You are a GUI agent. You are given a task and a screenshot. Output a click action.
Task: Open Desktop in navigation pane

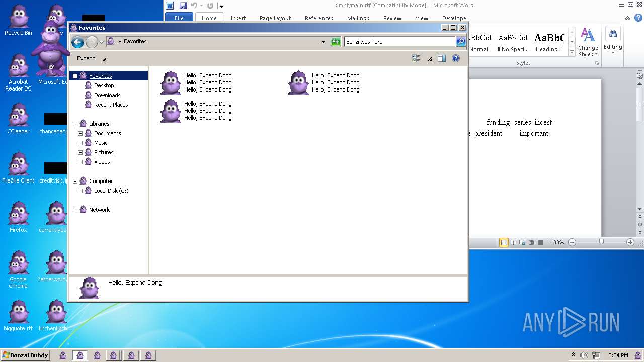(x=104, y=85)
